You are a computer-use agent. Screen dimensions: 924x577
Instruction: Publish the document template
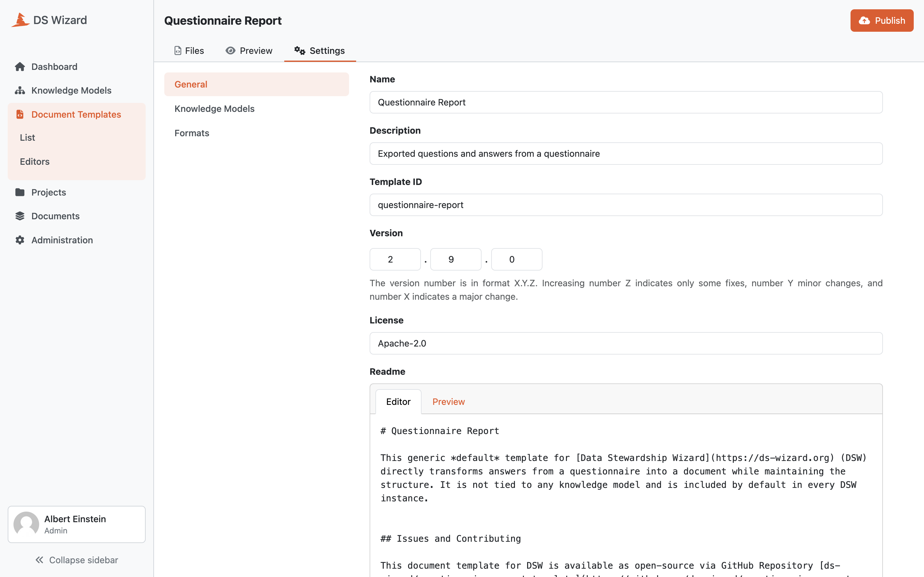pos(882,21)
